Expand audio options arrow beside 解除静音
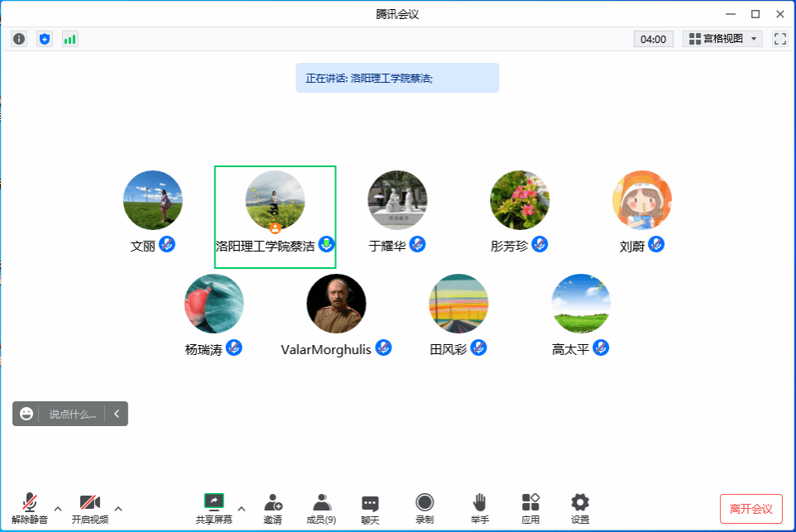Image resolution: width=796 pixels, height=532 pixels. pos(58,508)
